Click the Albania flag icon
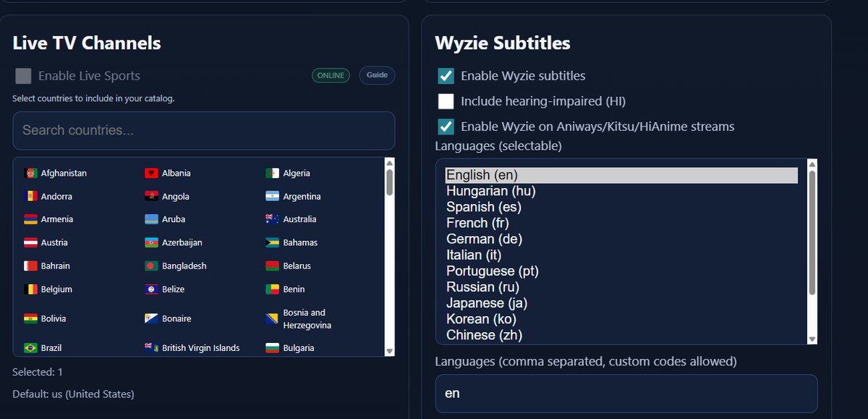This screenshot has width=868, height=419. pyautogui.click(x=151, y=173)
